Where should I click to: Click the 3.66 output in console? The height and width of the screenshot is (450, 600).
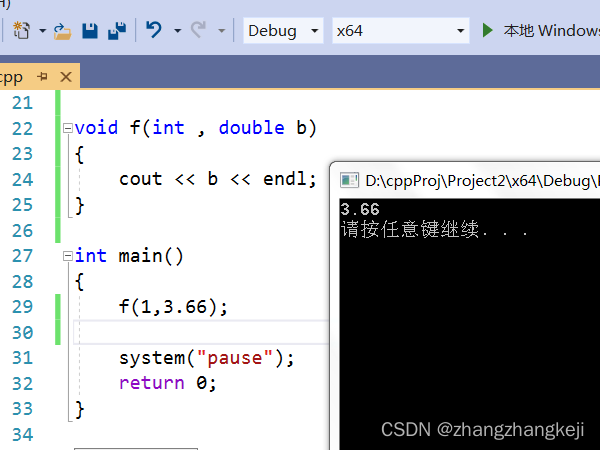(360, 209)
